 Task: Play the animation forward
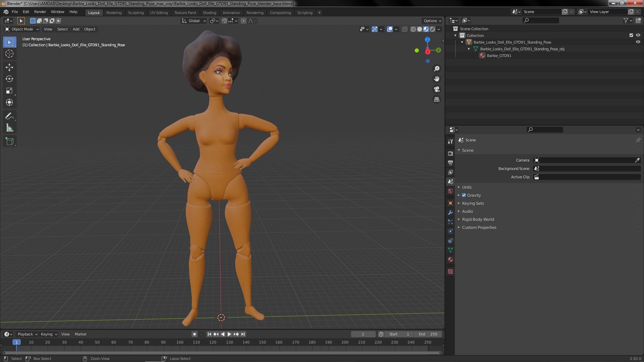click(x=229, y=334)
